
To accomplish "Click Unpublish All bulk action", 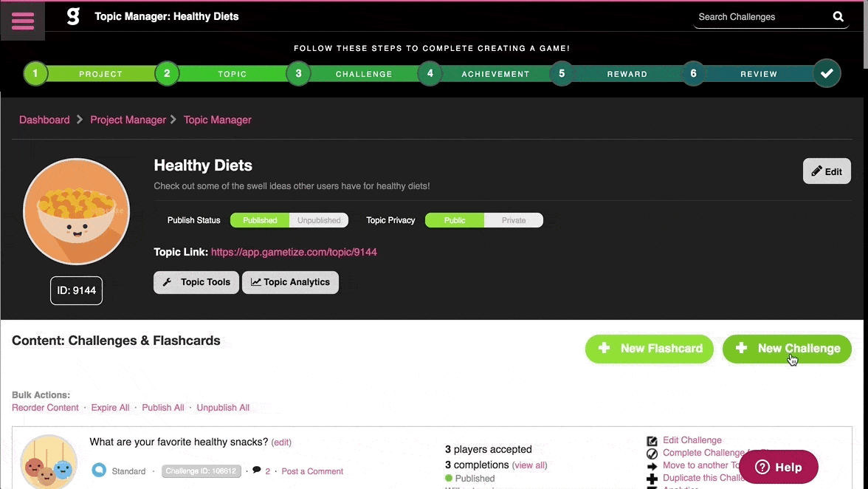I will click(223, 408).
